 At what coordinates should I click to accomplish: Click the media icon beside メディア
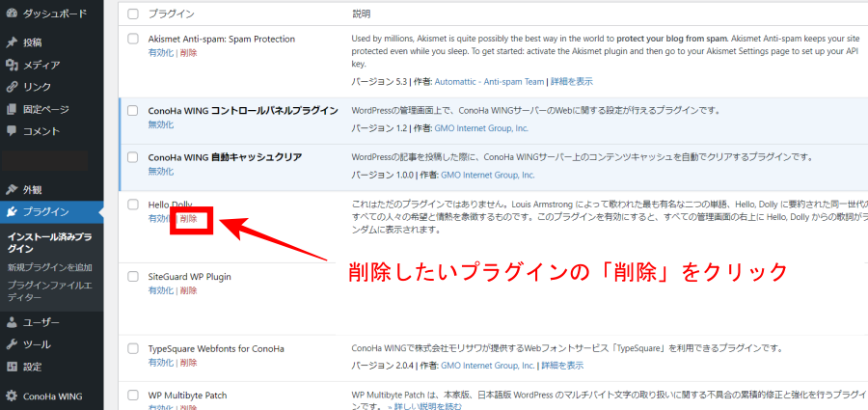[x=12, y=65]
